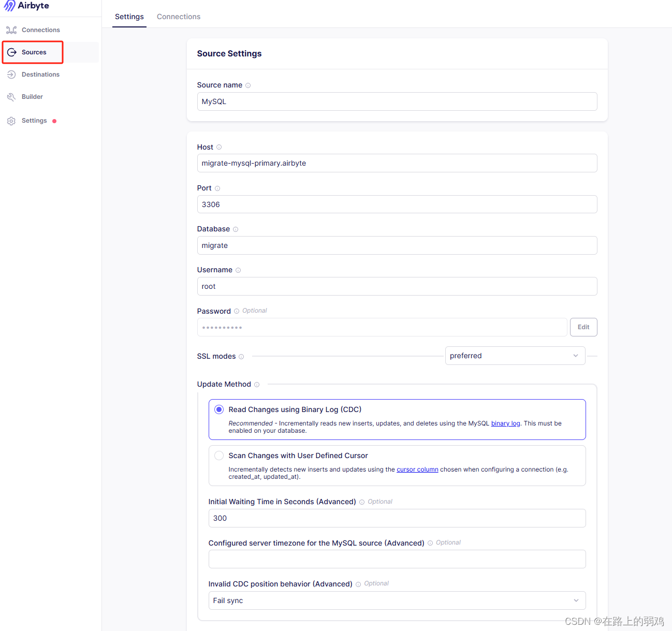Focus the Source name field
This screenshot has height=631, width=672.
tap(397, 101)
